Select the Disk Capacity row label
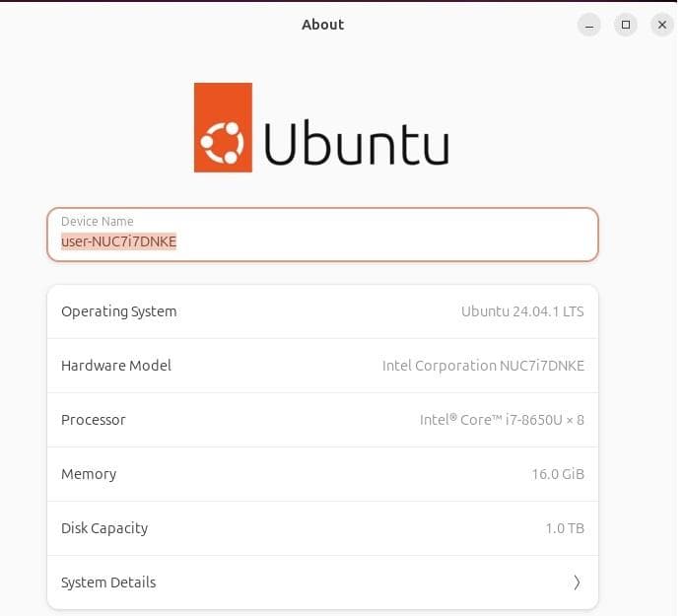Screen dimensions: 684x616 (104, 528)
